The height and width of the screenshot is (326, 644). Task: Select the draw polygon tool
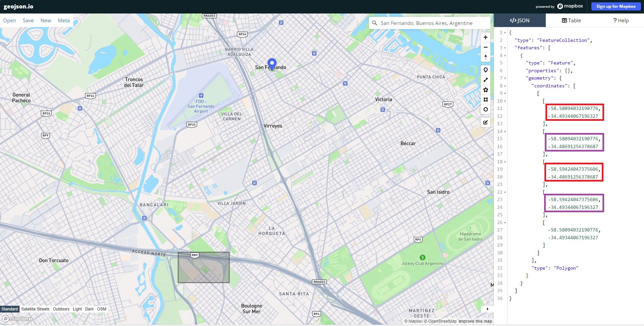pyautogui.click(x=485, y=90)
